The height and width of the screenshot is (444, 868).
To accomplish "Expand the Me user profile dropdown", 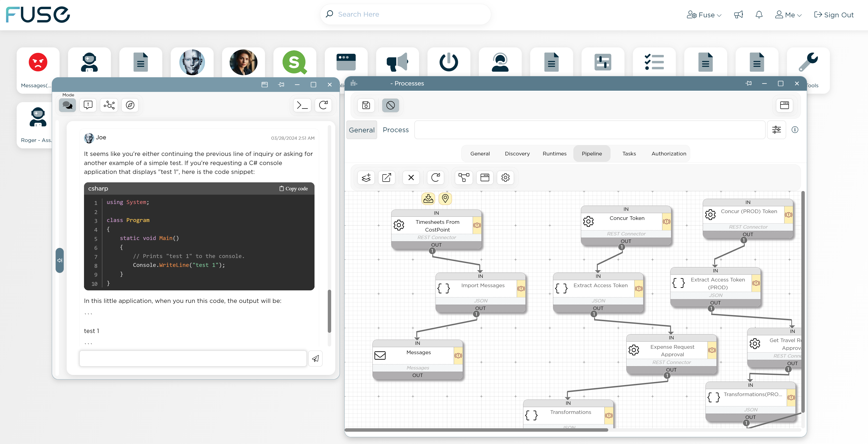I will [x=789, y=14].
